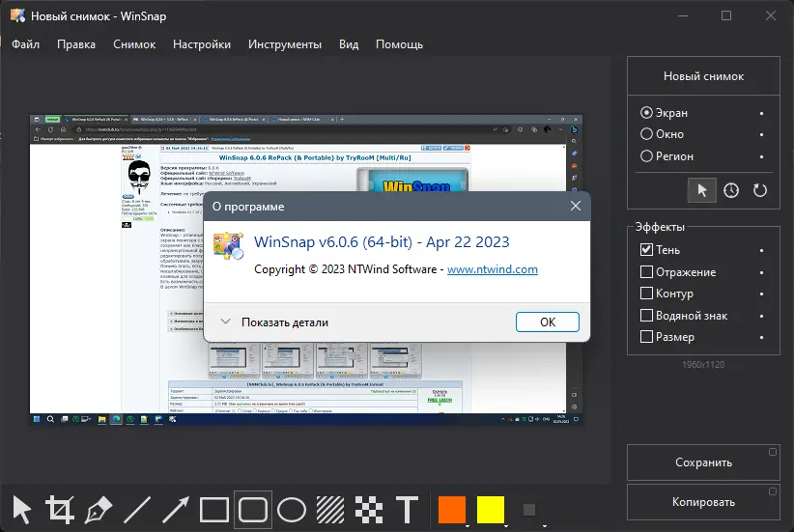
Task: Select the Pen tool
Action: pos(99,510)
